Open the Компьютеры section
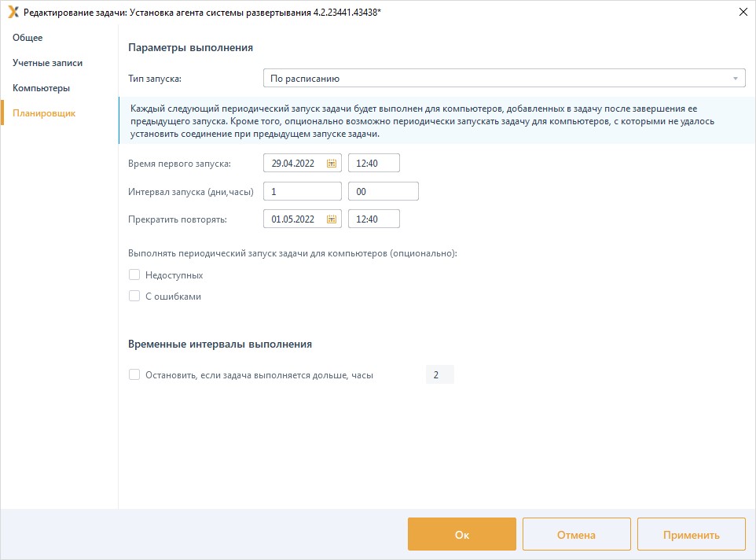 pyautogui.click(x=41, y=88)
